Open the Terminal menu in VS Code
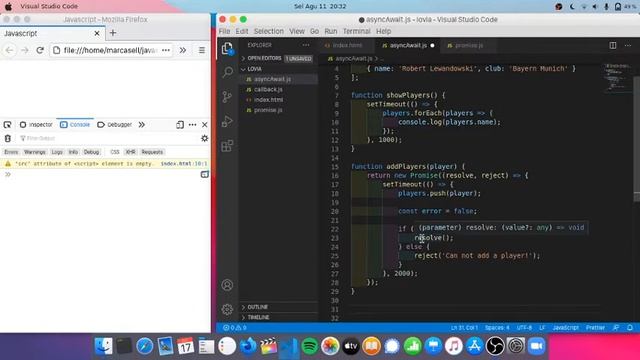640x360 pixels. tap(356, 31)
